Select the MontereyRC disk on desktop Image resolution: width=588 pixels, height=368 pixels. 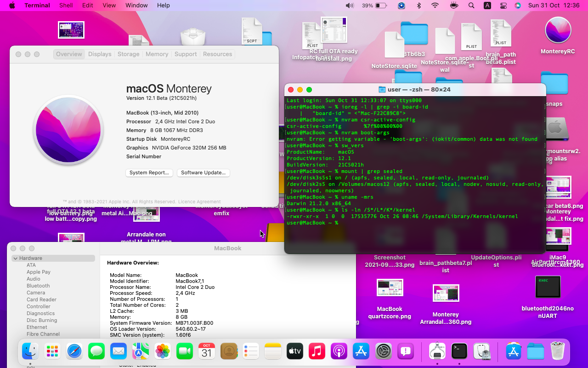click(558, 31)
